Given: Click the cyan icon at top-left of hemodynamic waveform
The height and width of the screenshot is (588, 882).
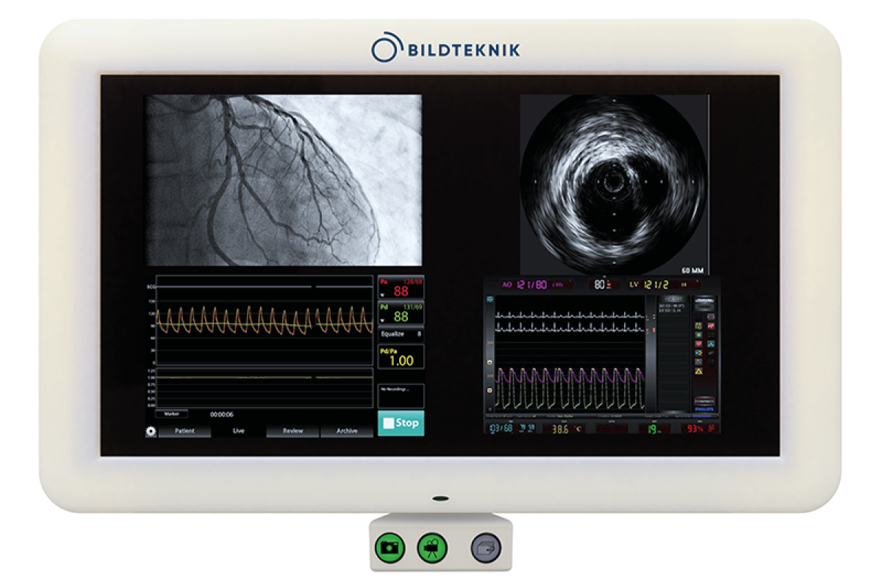Looking at the screenshot, I should click(490, 300).
